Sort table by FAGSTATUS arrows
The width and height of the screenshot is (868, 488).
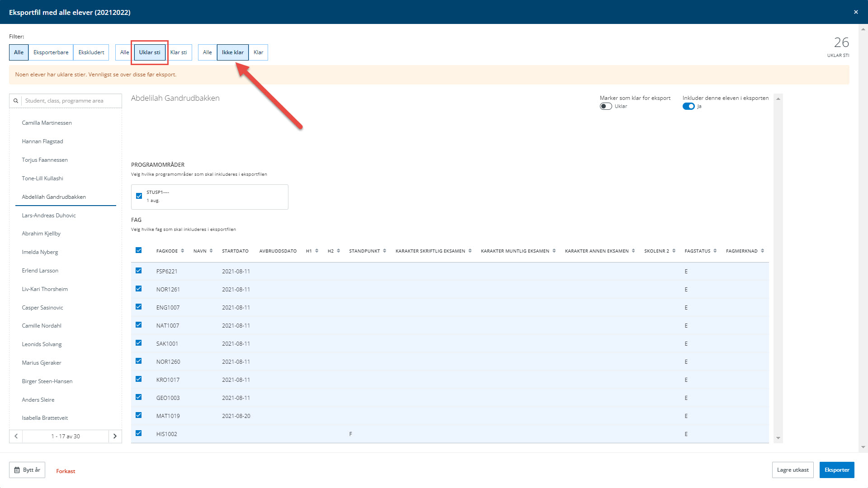(x=715, y=251)
